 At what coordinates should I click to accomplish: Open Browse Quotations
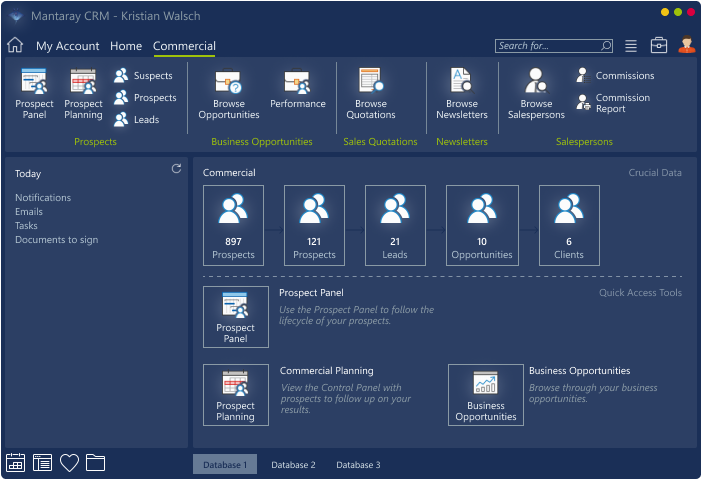(x=371, y=94)
